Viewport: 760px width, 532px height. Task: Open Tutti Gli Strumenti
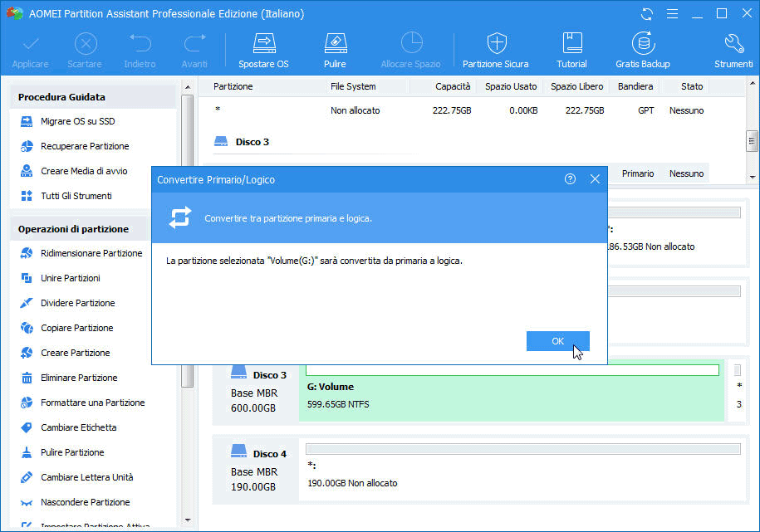(66, 196)
